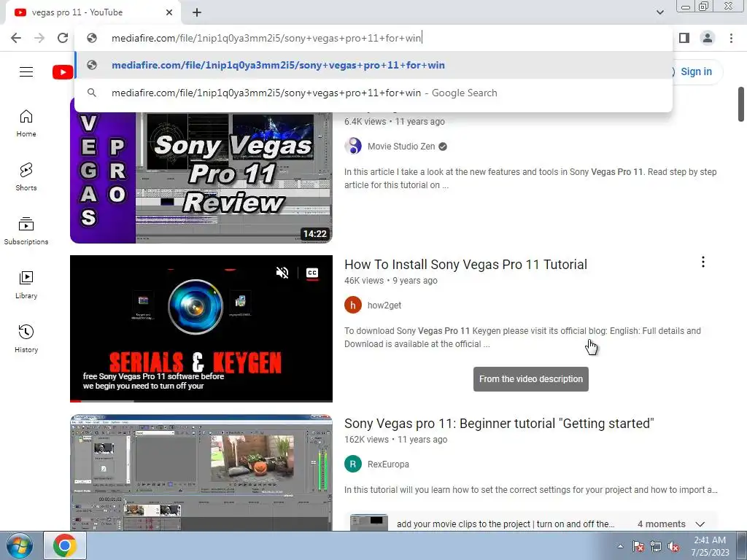Click the YouTube logo
Viewport: 747px width, 560px height.
(63, 72)
